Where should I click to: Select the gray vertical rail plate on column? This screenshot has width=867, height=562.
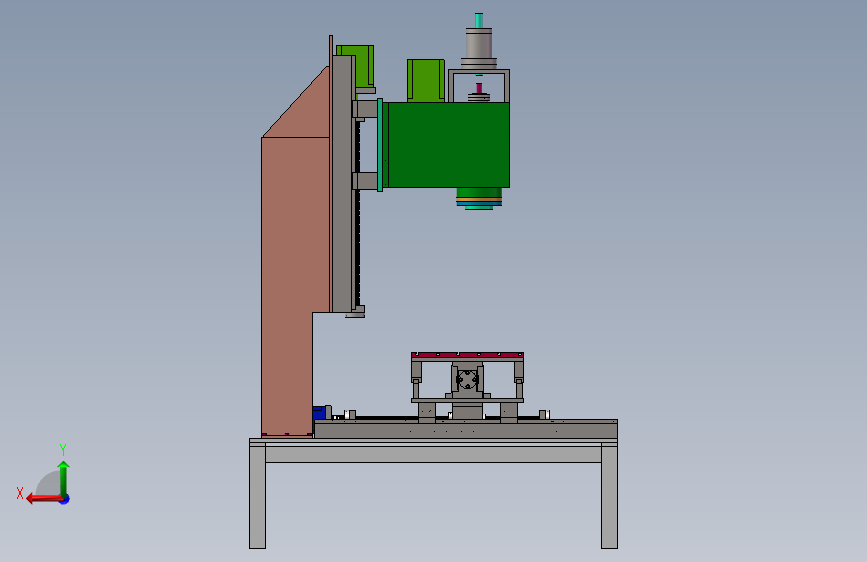[x=343, y=183]
